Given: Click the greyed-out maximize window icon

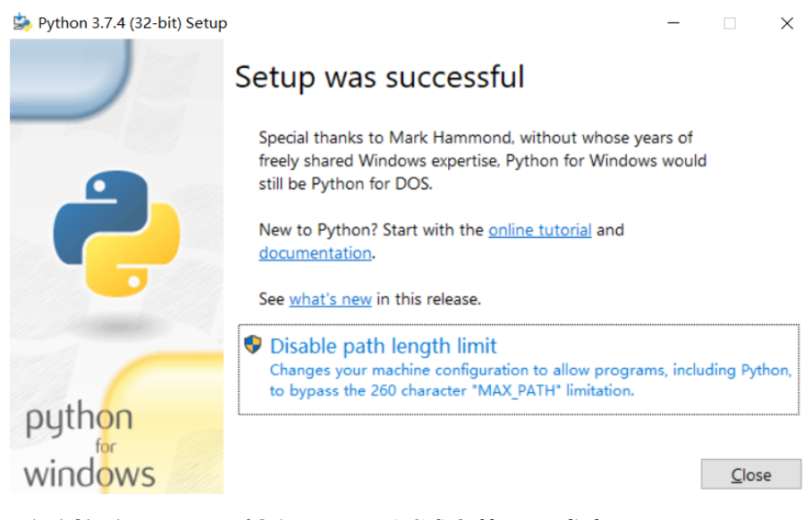Looking at the screenshot, I should click(x=730, y=23).
